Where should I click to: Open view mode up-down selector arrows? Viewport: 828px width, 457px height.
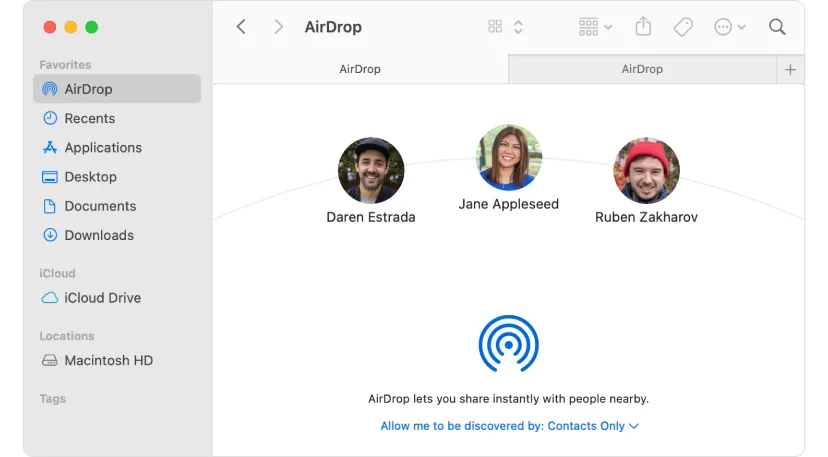tap(518, 27)
